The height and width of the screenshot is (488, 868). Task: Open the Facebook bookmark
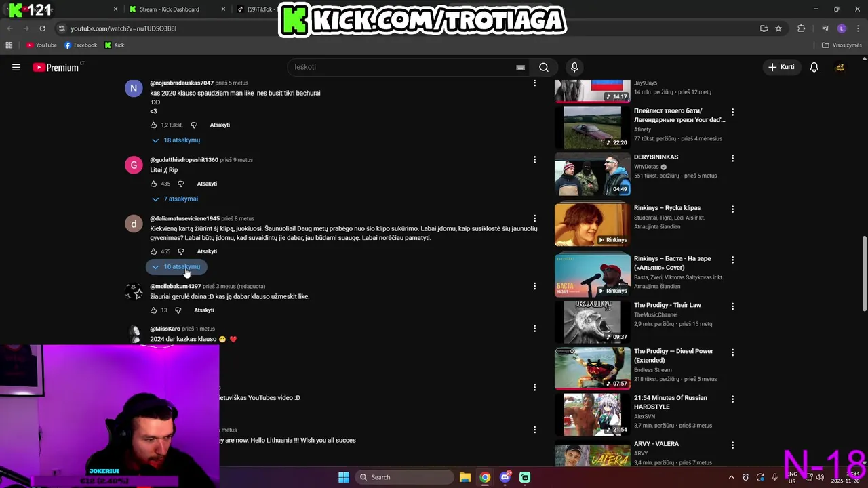coord(81,45)
